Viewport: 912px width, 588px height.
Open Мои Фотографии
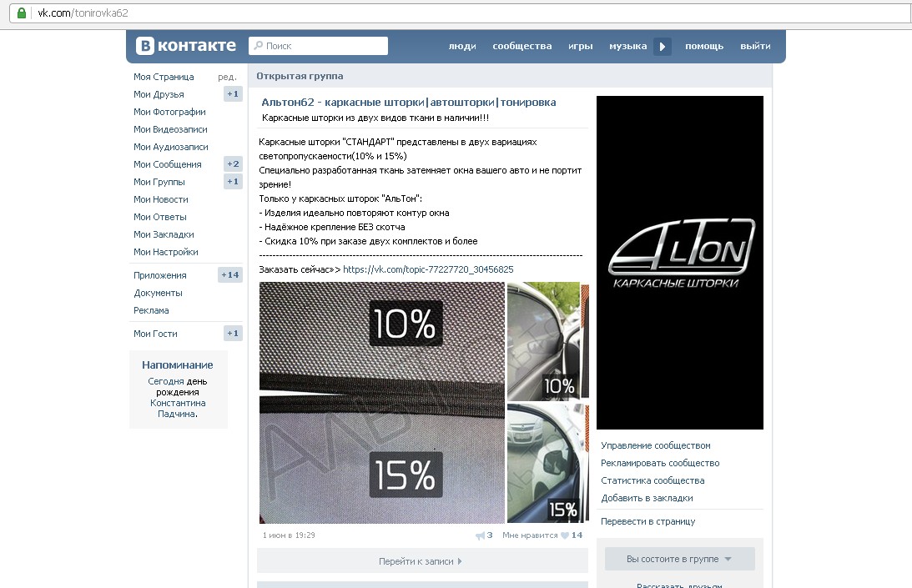(x=169, y=112)
